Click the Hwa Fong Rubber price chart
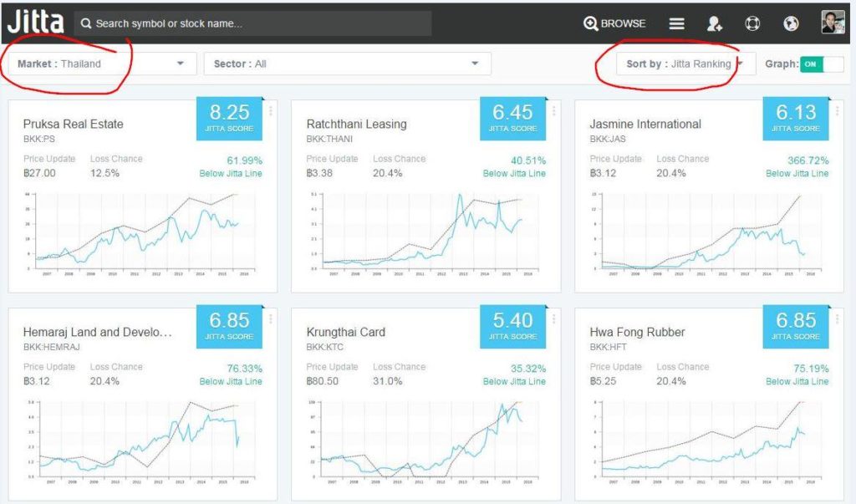This screenshot has width=856, height=504. point(709,442)
